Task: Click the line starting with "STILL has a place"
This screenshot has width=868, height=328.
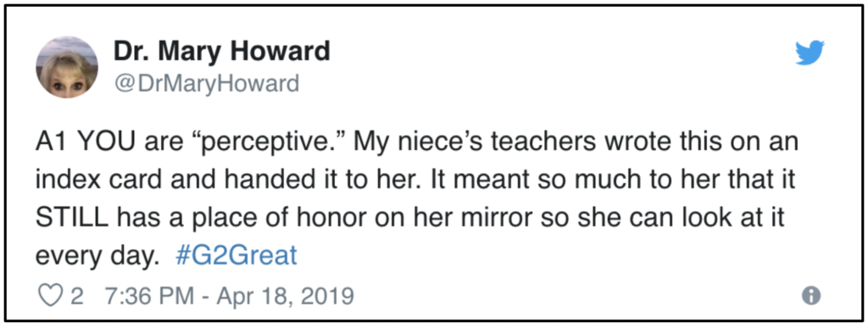Action: (411, 218)
